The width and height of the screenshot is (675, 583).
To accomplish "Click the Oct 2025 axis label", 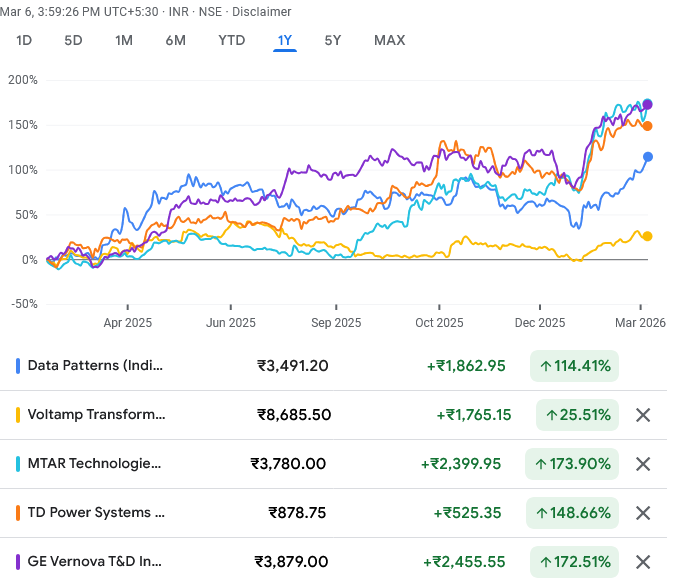I will 439,323.
